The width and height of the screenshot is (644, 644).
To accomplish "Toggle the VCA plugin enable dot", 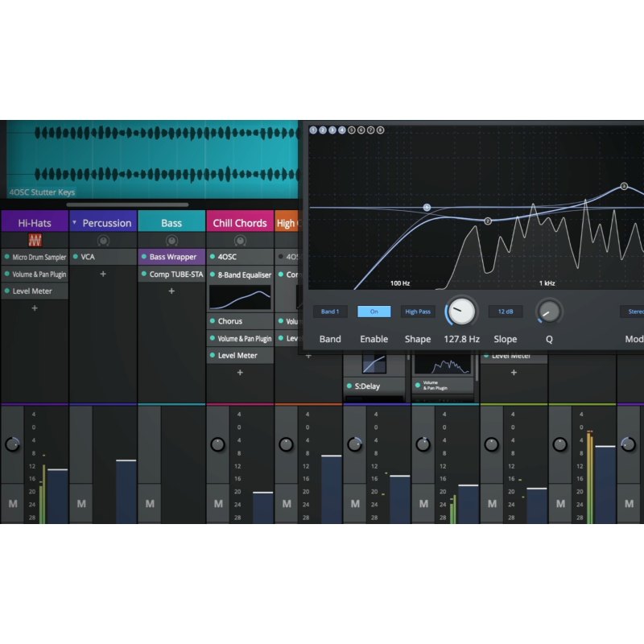I will tap(76, 257).
